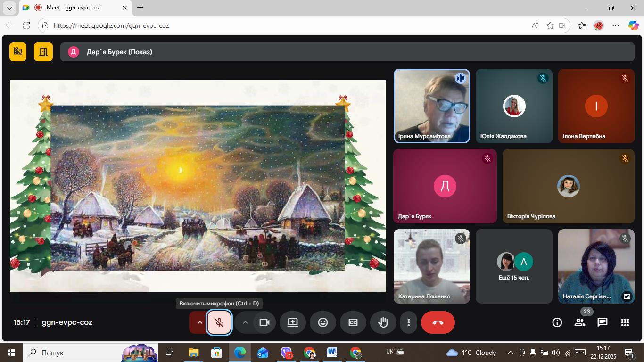
Task: Show participants list with people icon
Action: (580, 322)
